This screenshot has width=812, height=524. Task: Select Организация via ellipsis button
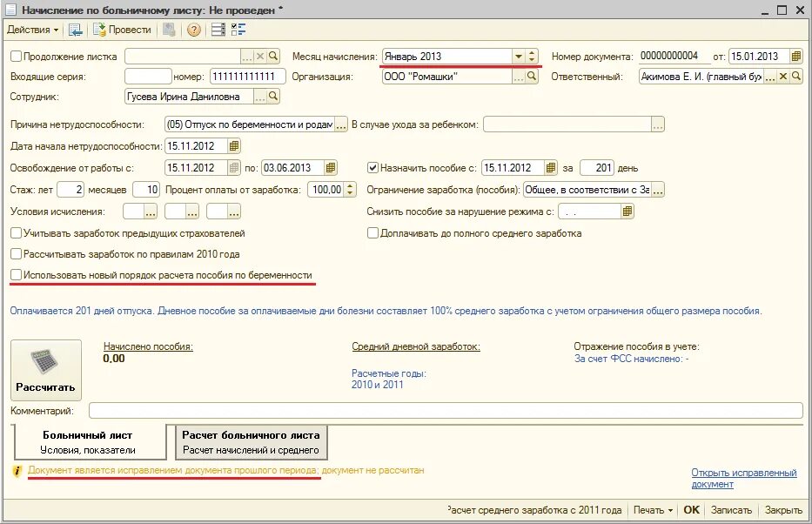(519, 77)
